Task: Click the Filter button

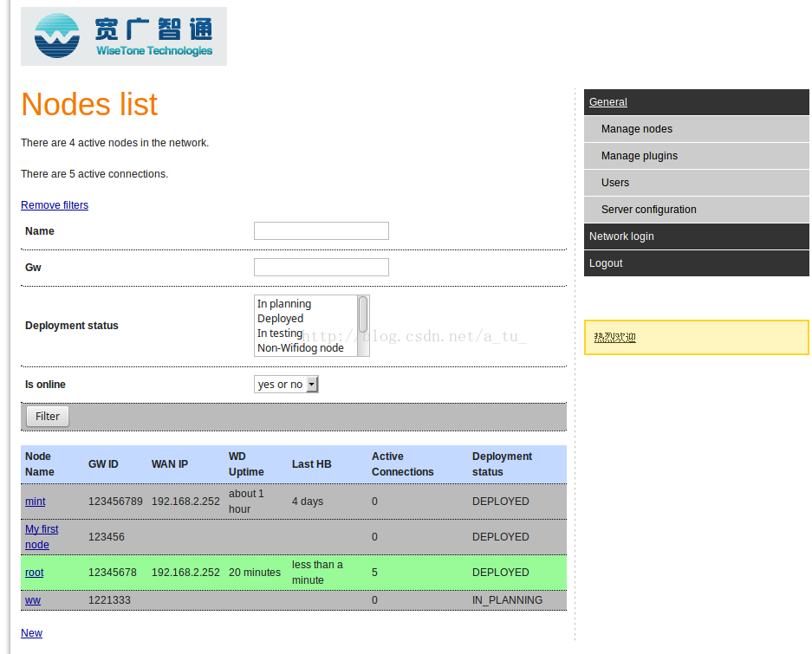Action: tap(48, 417)
